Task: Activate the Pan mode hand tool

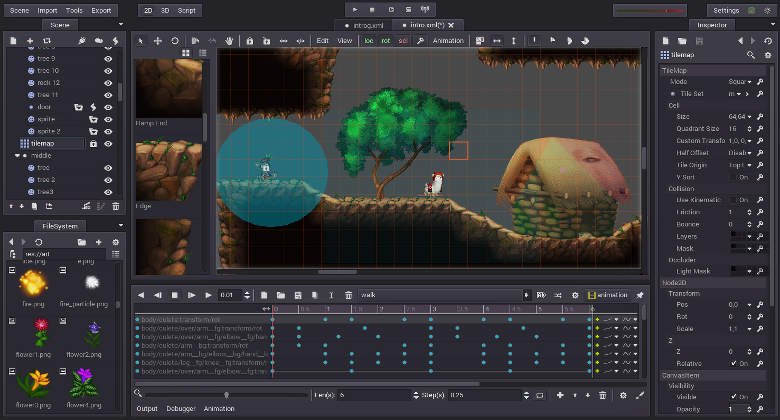Action: 229,41
